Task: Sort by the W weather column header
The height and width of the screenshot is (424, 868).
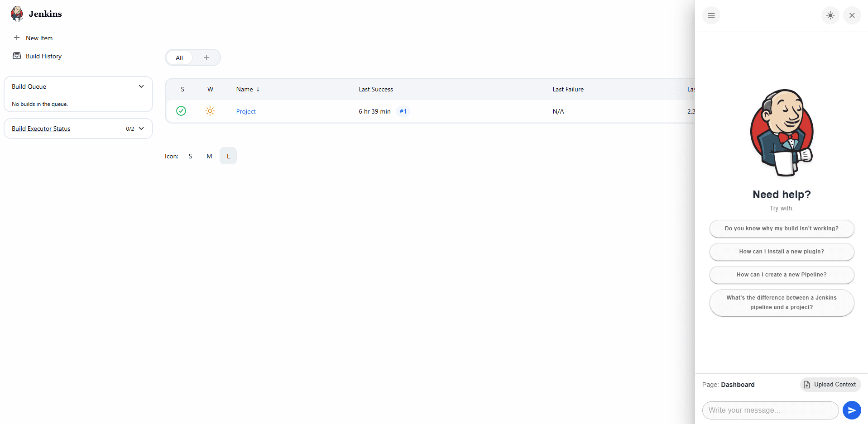Action: (210, 89)
